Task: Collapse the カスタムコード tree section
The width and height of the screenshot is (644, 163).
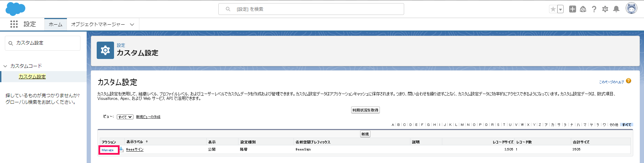Action: pos(5,66)
